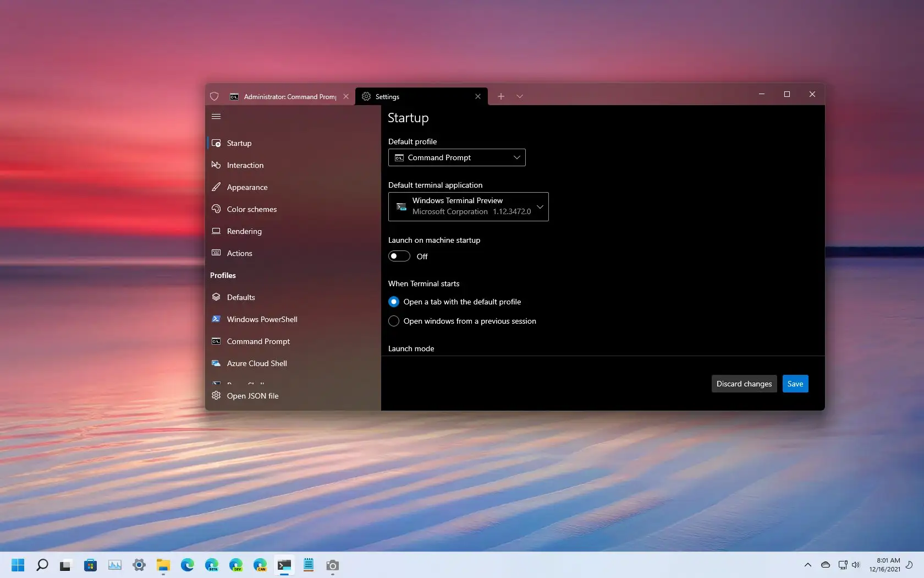This screenshot has width=924, height=578.
Task: Open the Command Prompt profile settings
Action: pos(293,341)
